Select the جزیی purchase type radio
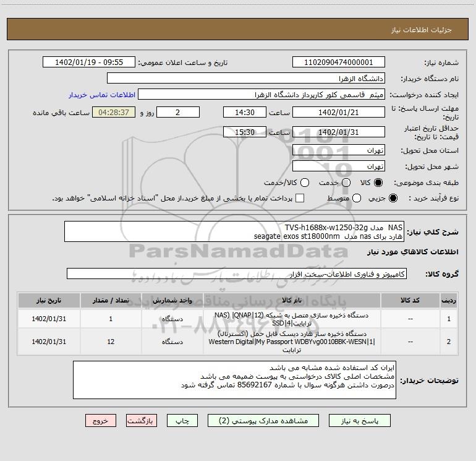 393,198
